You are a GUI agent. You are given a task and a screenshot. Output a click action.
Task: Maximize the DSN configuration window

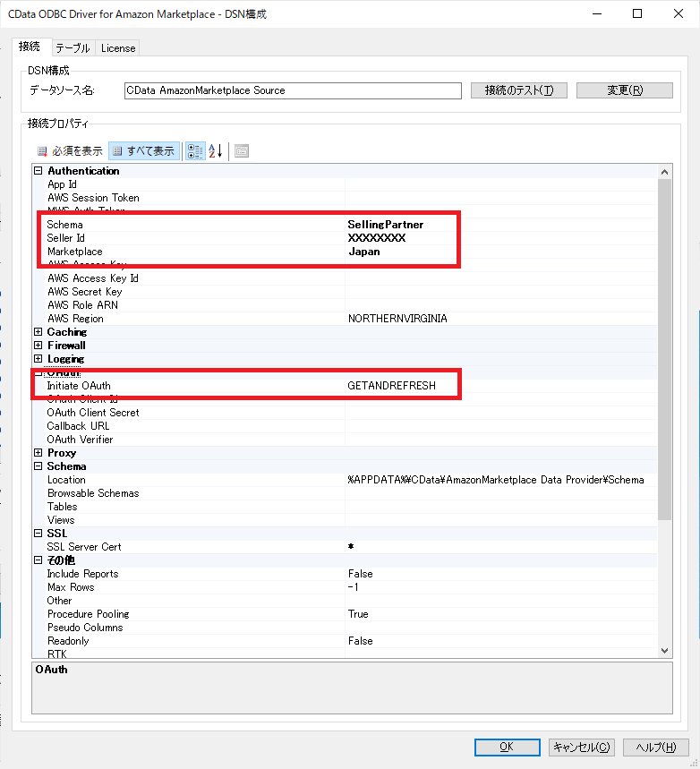coord(637,13)
